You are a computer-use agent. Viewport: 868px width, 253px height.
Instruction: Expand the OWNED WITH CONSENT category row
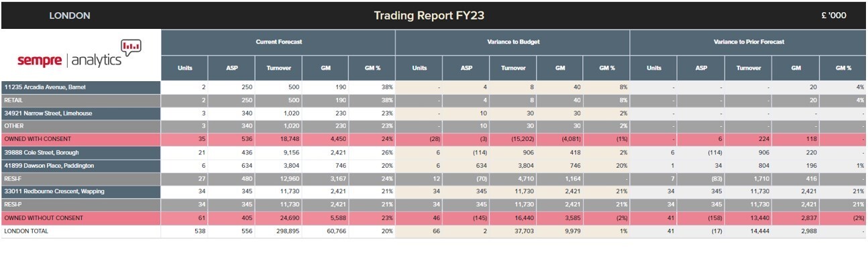tap(433, 140)
